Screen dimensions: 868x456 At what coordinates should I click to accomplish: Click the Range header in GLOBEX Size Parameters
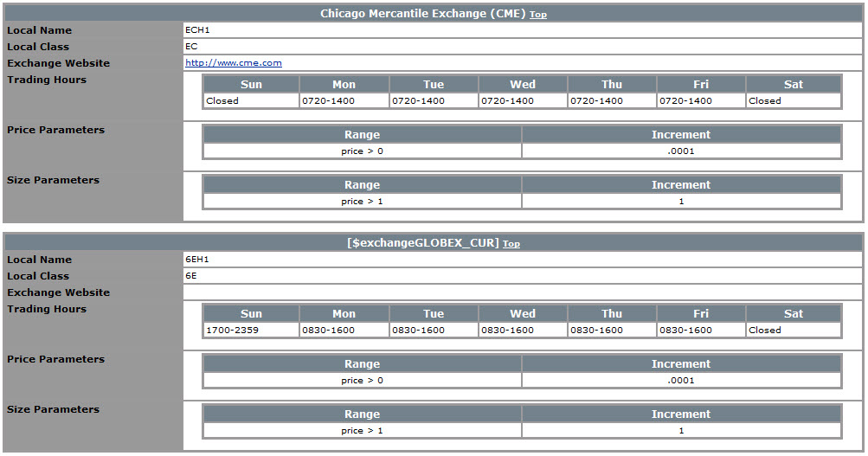pos(362,414)
